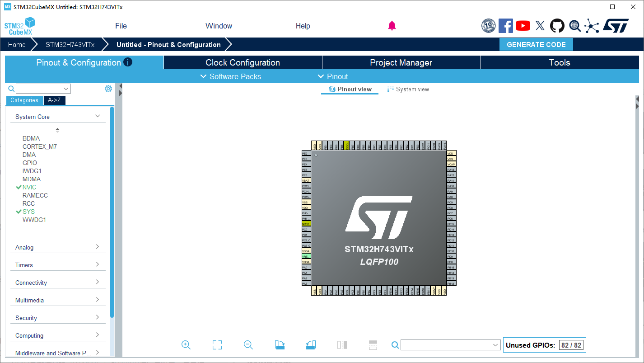Click the GENERATE CODE button

[536, 44]
